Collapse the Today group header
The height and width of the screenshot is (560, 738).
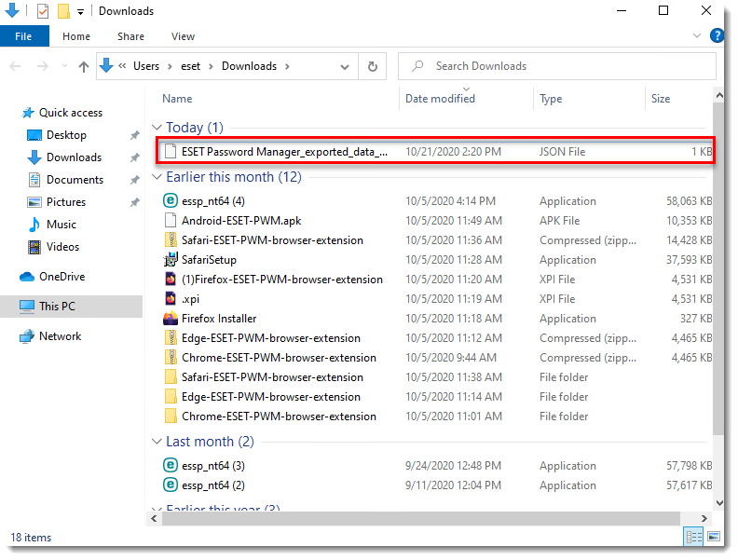157,128
